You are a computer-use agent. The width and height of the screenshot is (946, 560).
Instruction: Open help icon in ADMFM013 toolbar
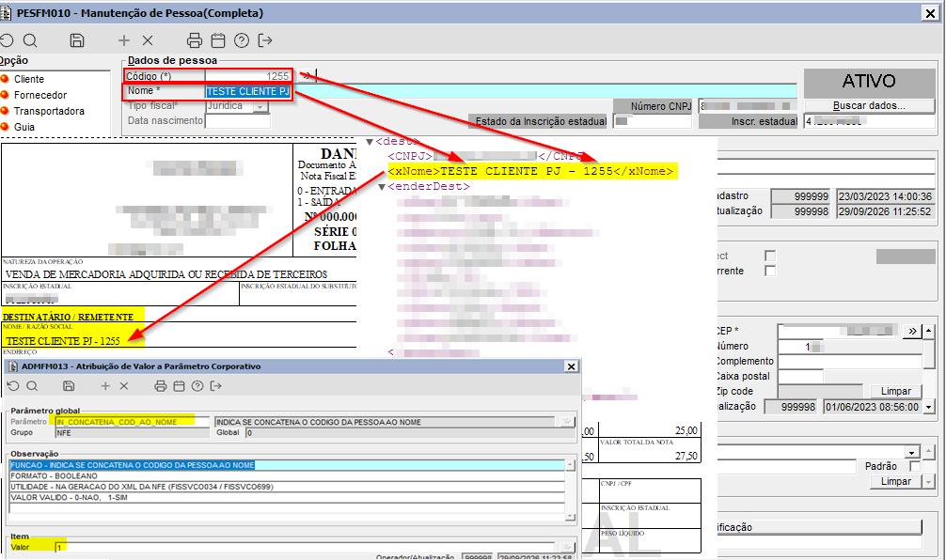[x=197, y=386]
